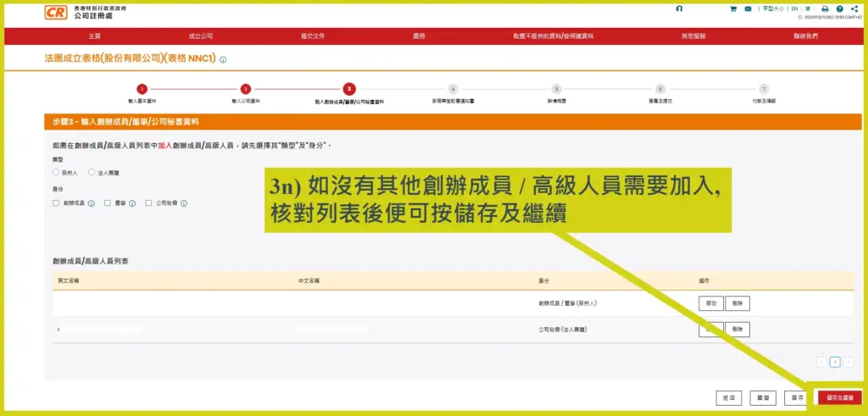Click the envelope messages icon
The image size is (868, 416).
748,8
